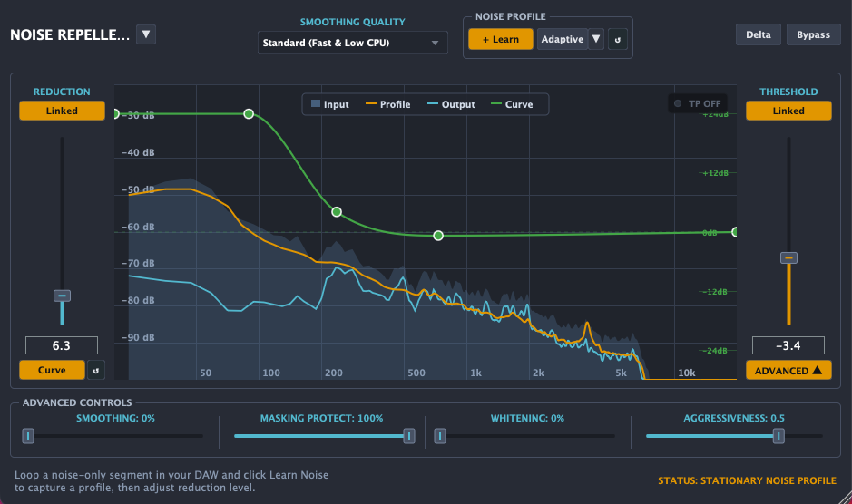852x504 pixels.
Task: Click the + Learn button
Action: tap(501, 40)
